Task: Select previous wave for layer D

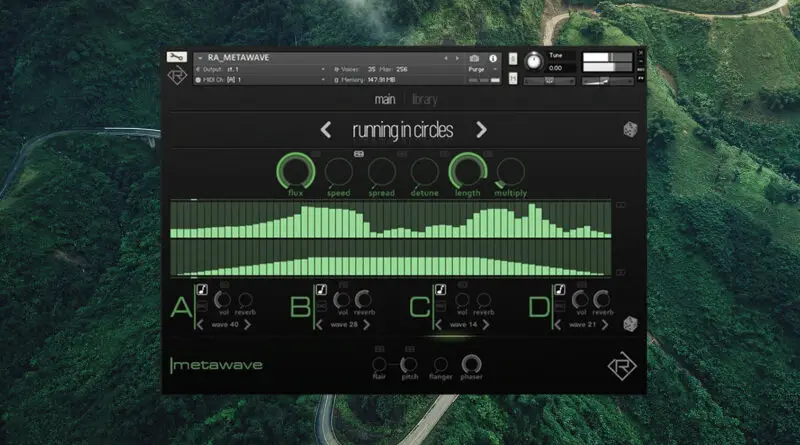Action: pos(557,325)
